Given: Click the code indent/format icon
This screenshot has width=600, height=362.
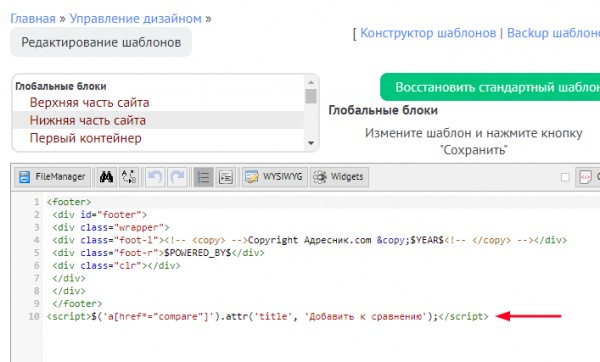Looking at the screenshot, I should coord(226,177).
